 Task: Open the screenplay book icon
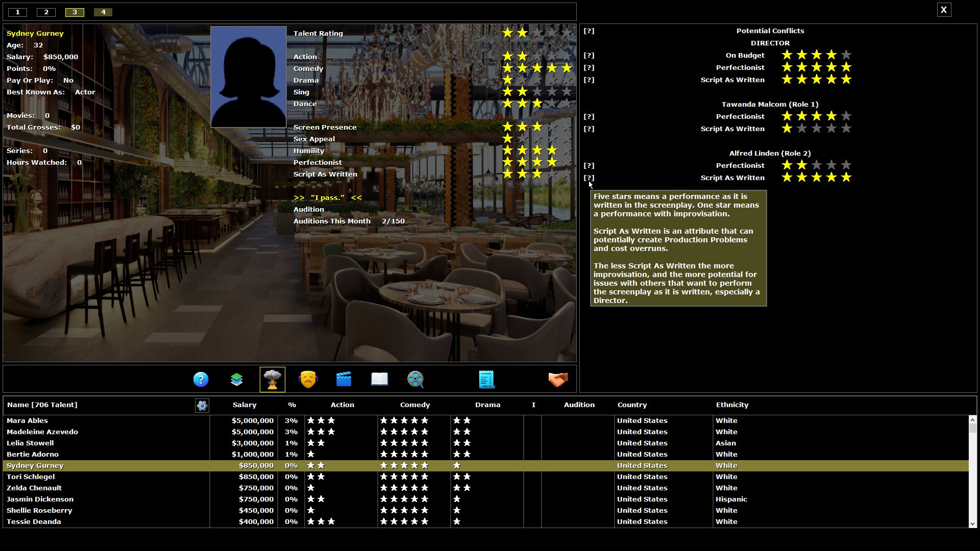click(379, 379)
